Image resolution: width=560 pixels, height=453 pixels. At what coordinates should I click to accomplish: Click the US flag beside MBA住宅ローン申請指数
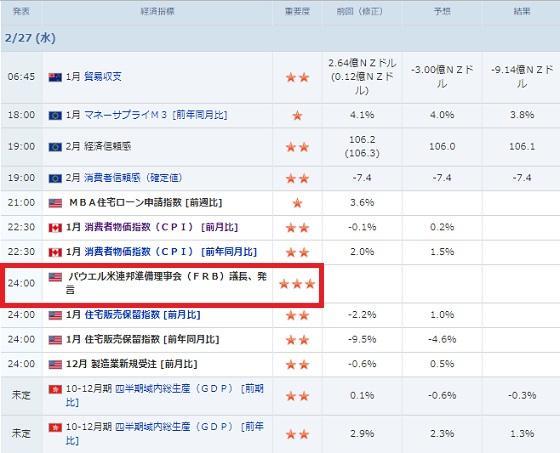[55, 203]
